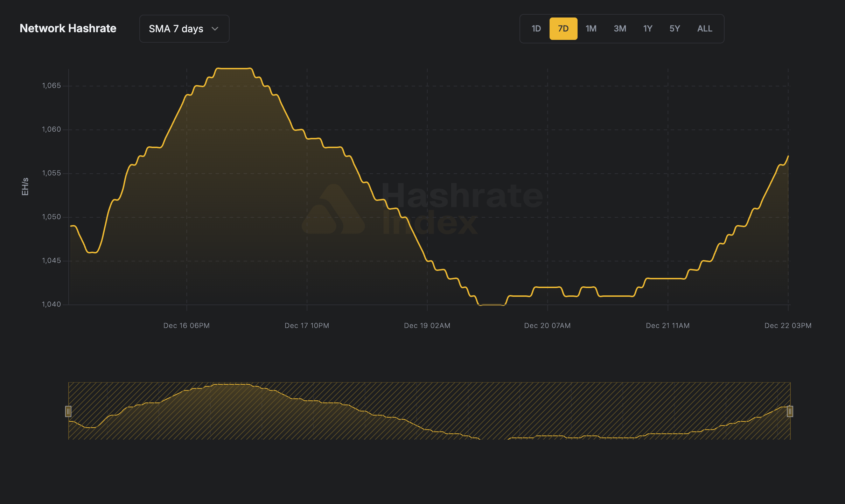Show all historical data with ALL button
This screenshot has width=845, height=504.
704,28
